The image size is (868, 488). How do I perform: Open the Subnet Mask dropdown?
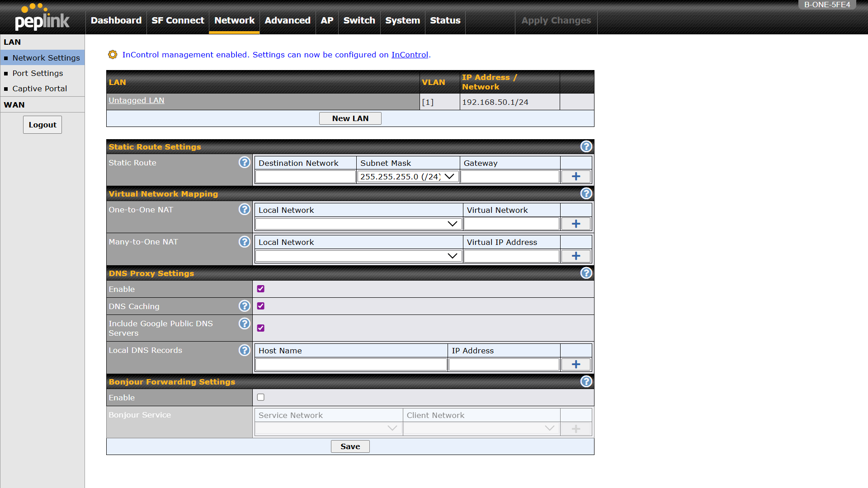[x=407, y=177]
